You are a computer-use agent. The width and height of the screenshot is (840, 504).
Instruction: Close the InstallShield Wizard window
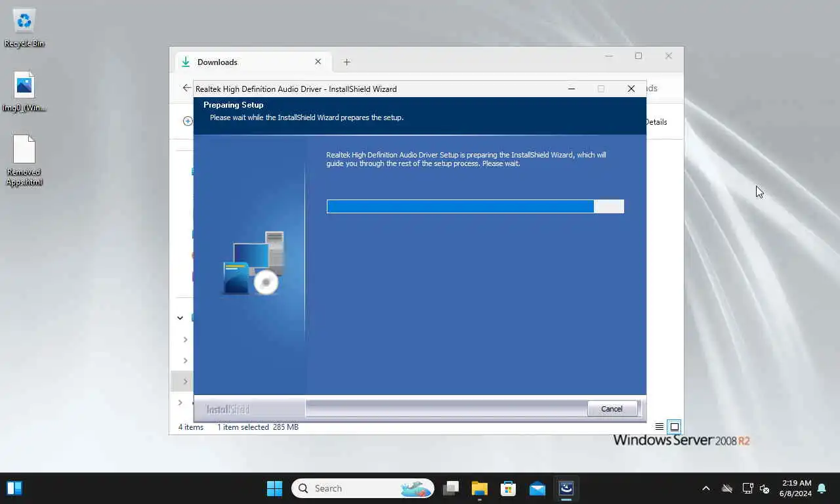(x=631, y=89)
